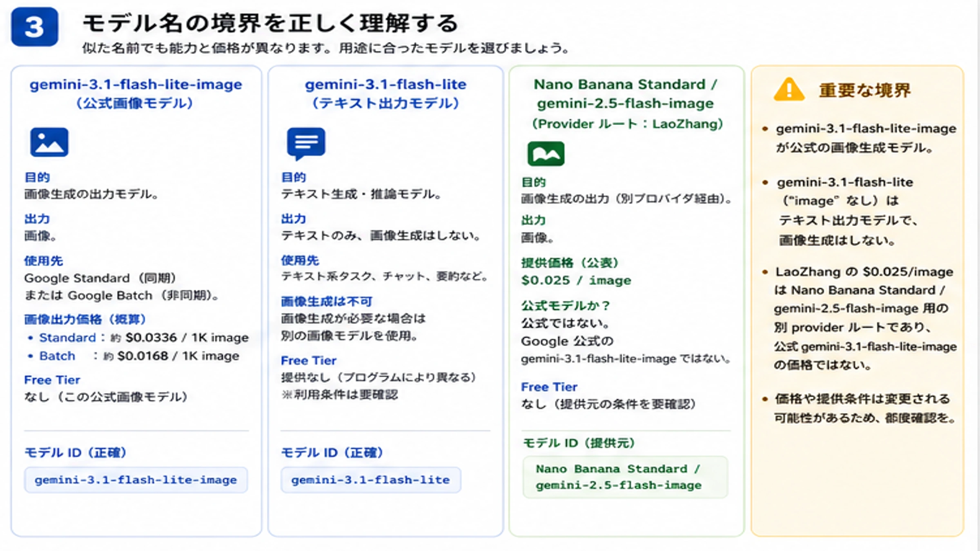The width and height of the screenshot is (980, 551).
Task: Click the blue chat bubble text icon
Action: click(306, 144)
